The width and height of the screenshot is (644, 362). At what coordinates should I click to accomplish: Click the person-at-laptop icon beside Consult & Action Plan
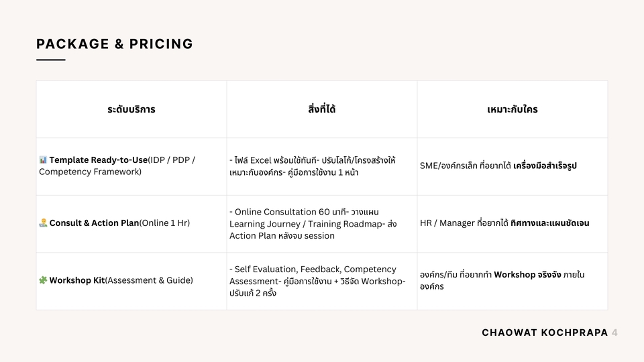(43, 223)
